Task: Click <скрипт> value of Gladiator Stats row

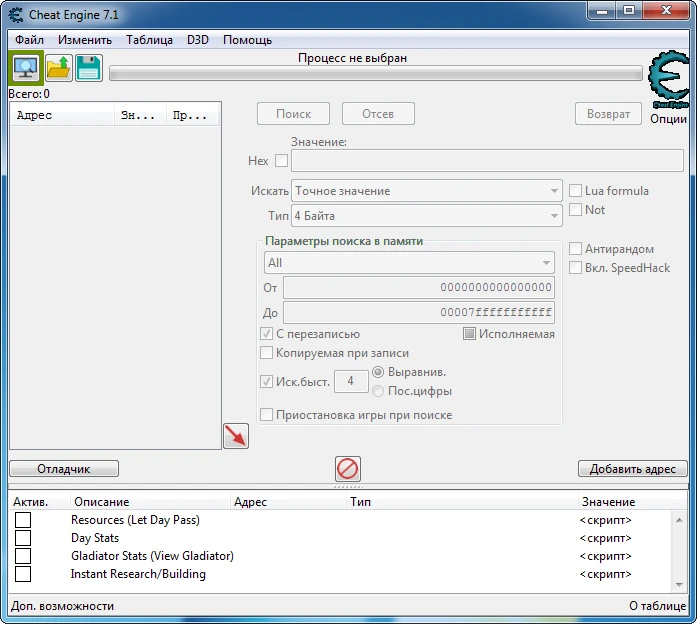Action: click(605, 556)
